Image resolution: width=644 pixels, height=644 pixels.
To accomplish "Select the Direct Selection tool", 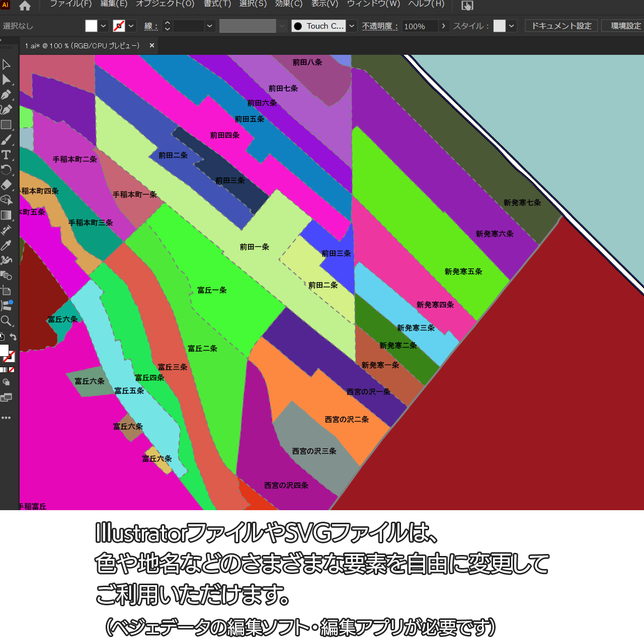I will point(7,79).
